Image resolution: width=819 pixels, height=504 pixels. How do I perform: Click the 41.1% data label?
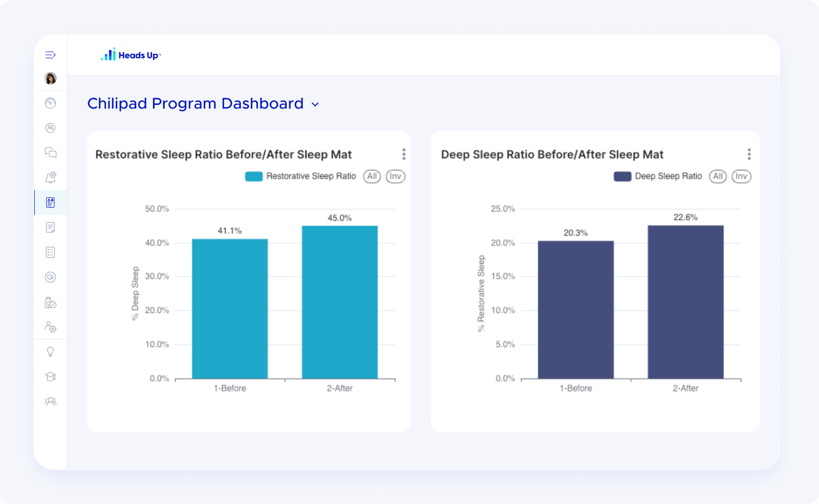(230, 231)
